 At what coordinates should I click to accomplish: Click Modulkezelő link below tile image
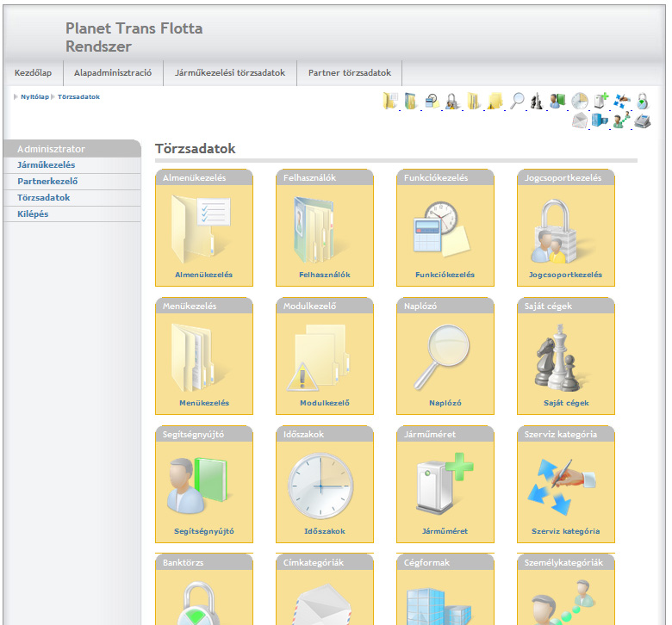pos(325,403)
